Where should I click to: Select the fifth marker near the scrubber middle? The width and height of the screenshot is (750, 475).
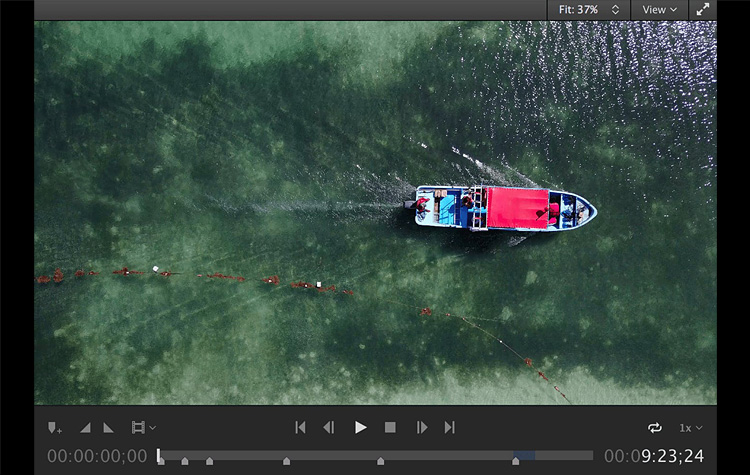point(380,461)
